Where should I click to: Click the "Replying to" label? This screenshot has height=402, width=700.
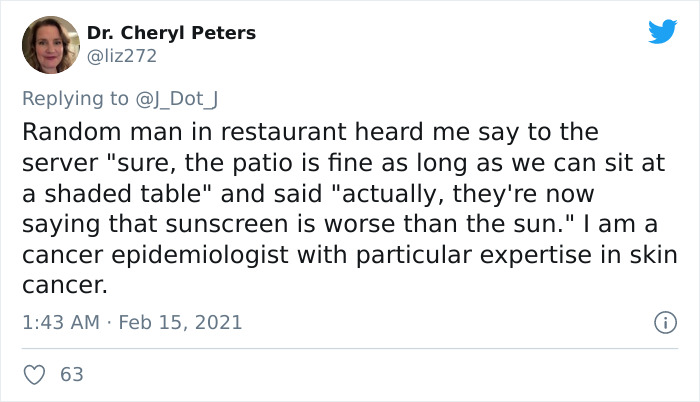click(76, 98)
